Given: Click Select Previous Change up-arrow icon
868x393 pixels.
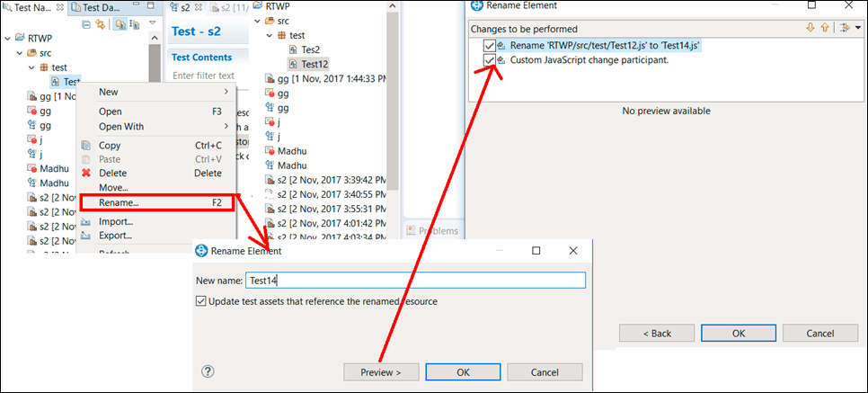Looking at the screenshot, I should point(825,28).
